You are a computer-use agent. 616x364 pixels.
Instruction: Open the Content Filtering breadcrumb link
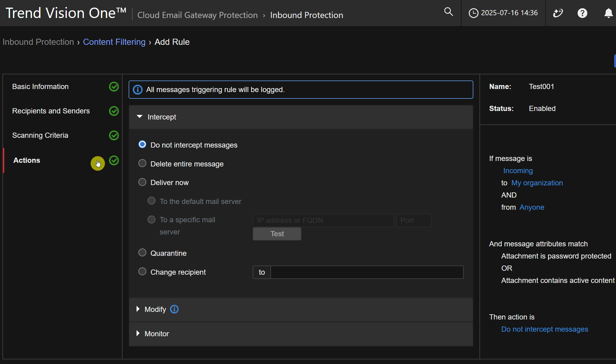114,42
